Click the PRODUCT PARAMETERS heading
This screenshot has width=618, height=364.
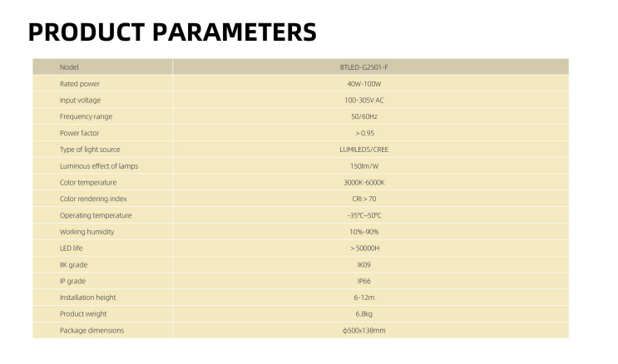click(172, 32)
